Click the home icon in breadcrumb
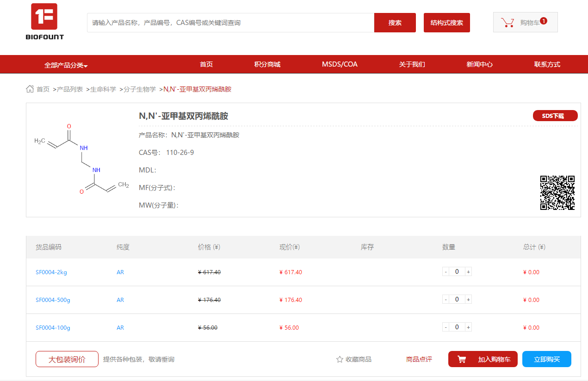This screenshot has width=588, height=381. pyautogui.click(x=30, y=89)
